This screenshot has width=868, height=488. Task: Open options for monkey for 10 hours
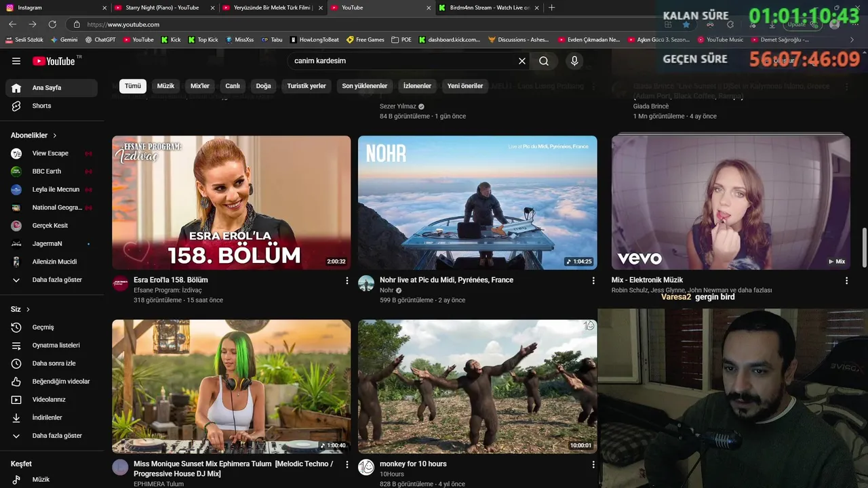[593, 465]
